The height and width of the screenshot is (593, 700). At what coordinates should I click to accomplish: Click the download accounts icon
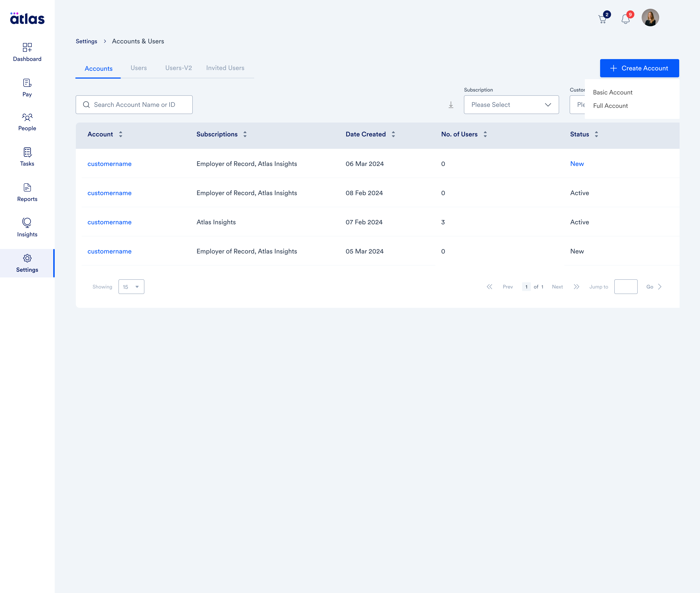[x=451, y=105]
